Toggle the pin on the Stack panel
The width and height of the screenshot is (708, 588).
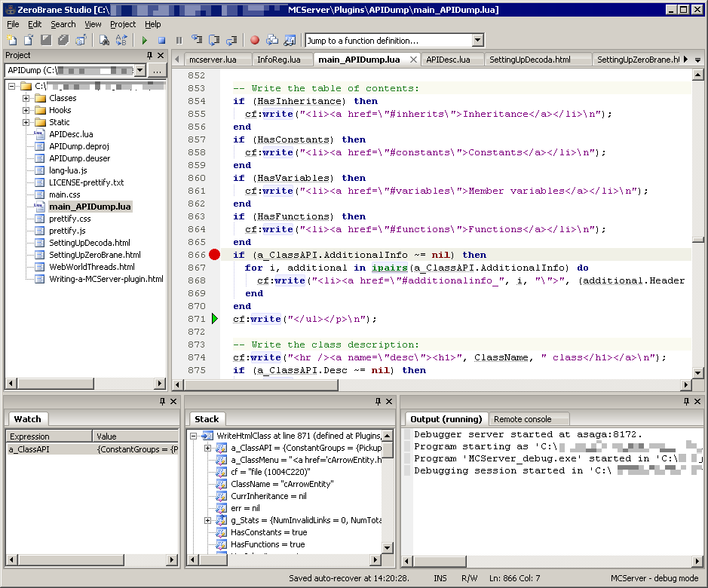(x=378, y=402)
